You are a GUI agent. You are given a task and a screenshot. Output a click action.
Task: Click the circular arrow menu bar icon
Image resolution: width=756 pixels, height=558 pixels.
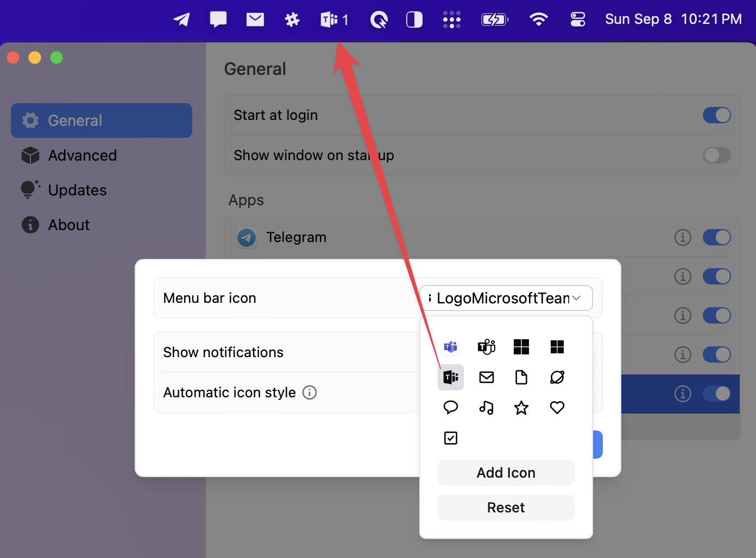click(x=379, y=20)
